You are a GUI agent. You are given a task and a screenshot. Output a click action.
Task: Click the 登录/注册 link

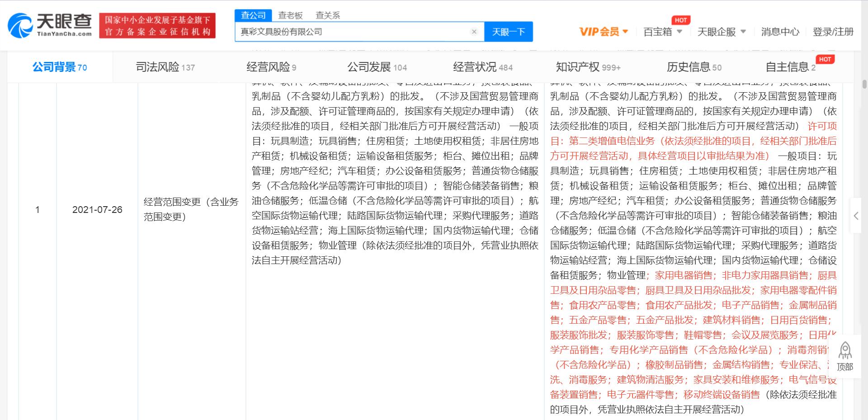[x=833, y=32]
